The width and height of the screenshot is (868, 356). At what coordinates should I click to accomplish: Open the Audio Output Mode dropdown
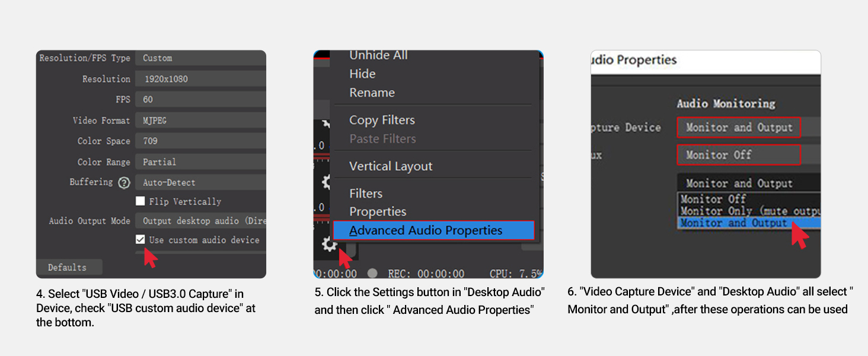point(200,221)
